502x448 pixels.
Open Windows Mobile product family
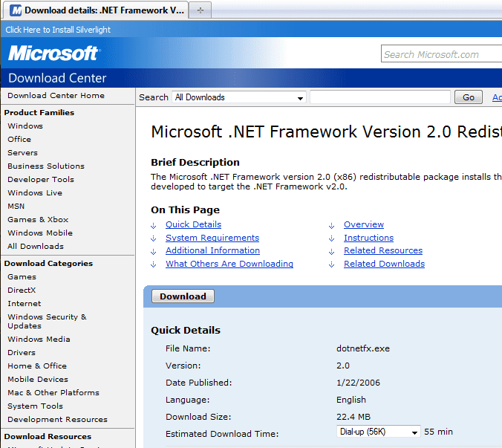[x=40, y=233]
